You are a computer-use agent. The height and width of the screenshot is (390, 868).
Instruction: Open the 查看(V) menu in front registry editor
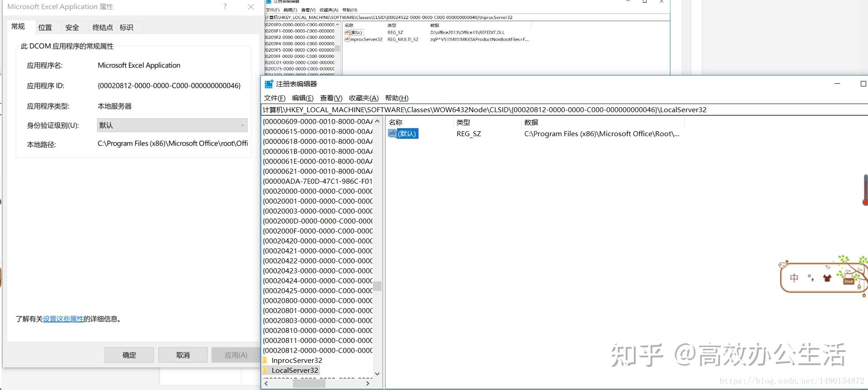pyautogui.click(x=331, y=98)
